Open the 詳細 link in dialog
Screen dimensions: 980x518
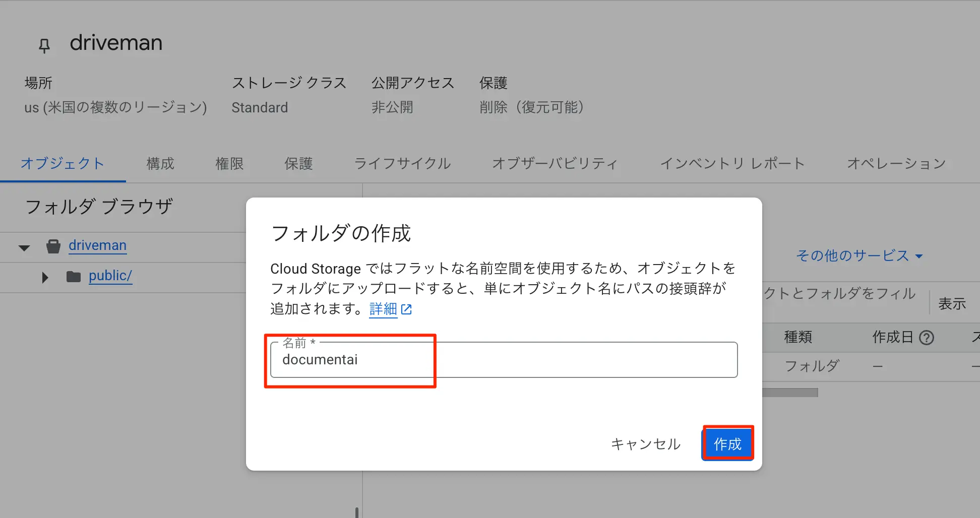(383, 309)
